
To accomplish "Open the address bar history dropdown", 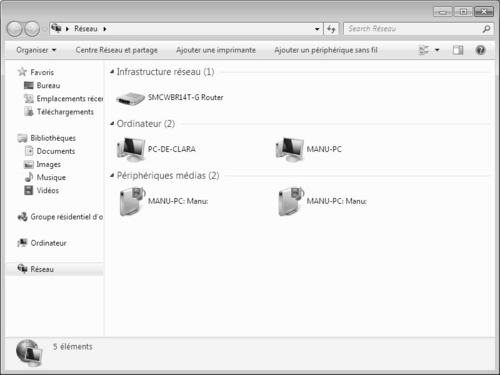I will (317, 29).
